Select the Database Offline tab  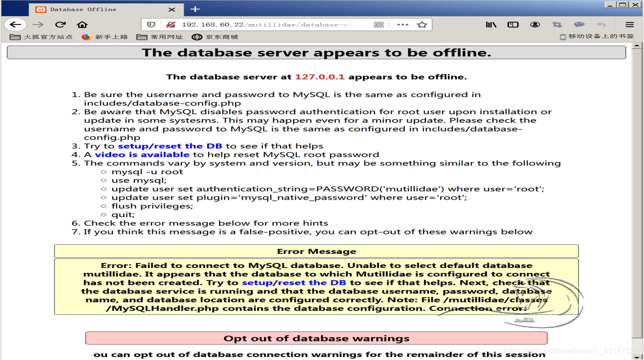coord(106,9)
